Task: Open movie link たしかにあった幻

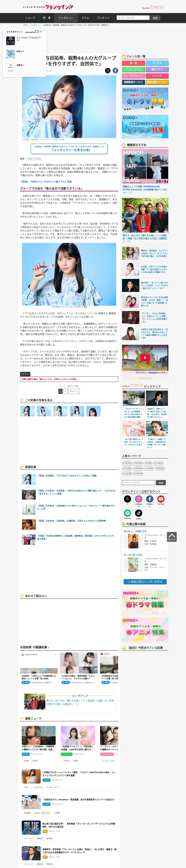Action: (133, 555)
